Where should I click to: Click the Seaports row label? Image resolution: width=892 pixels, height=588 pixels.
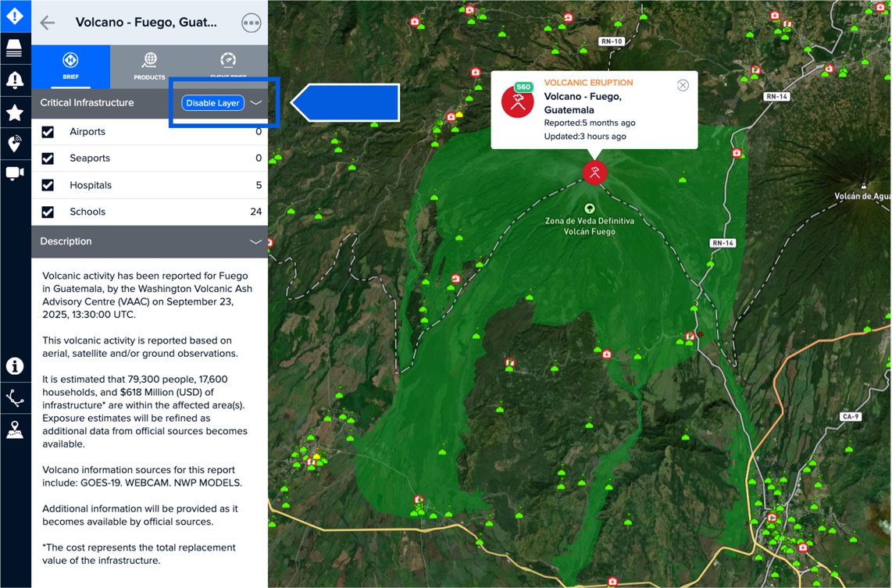pos(90,159)
